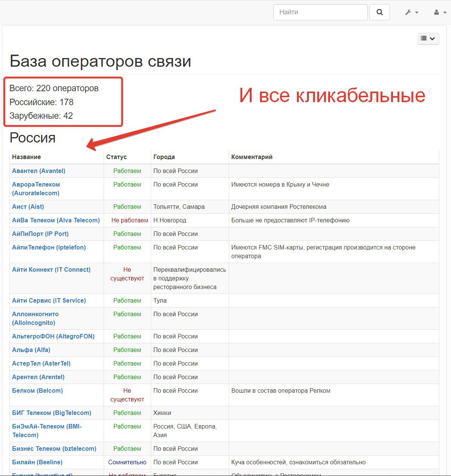This screenshot has width=451, height=476.
Task: Open the Авантел (Avantel) operator link
Action: [x=38, y=171]
